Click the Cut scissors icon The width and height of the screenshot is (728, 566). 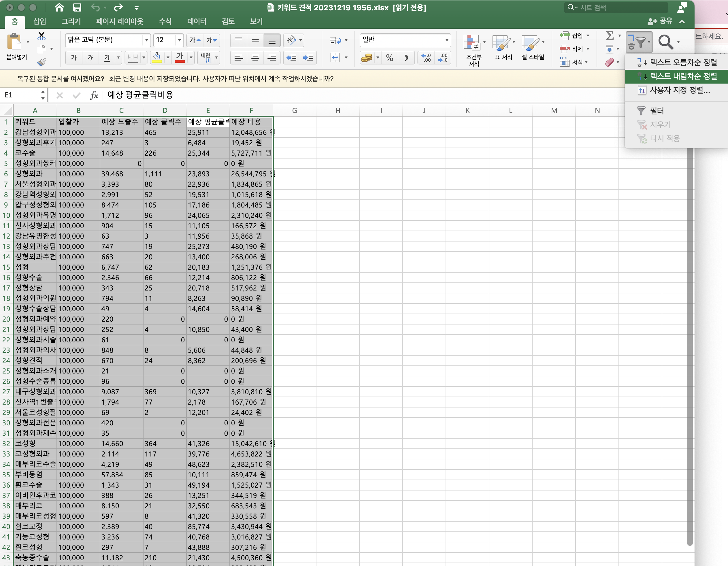coord(41,36)
